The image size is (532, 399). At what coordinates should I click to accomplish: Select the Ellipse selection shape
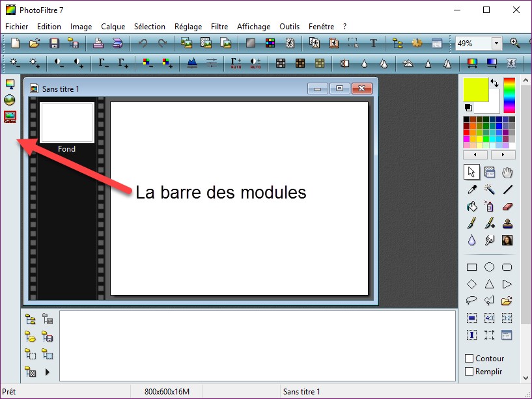[490, 267]
